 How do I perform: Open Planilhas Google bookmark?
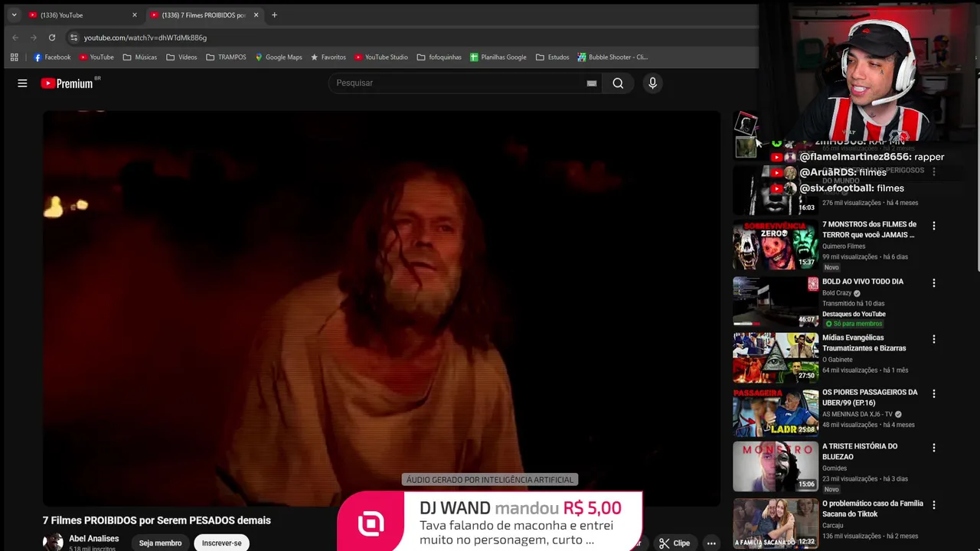[x=498, y=57]
